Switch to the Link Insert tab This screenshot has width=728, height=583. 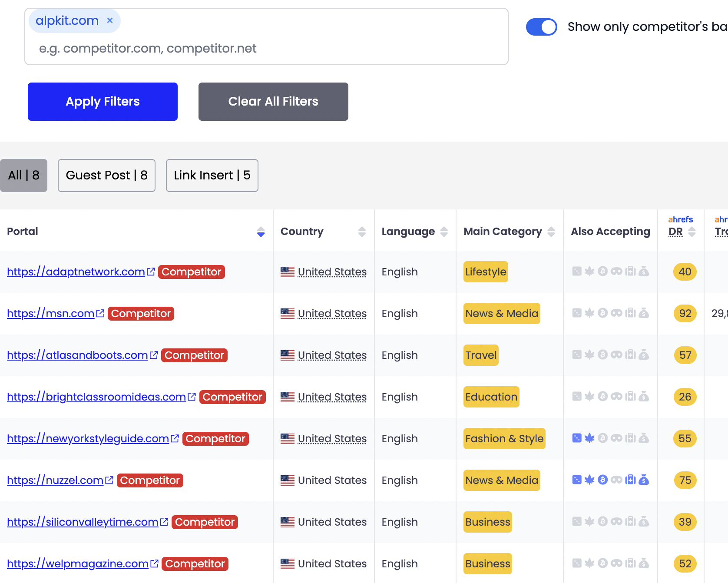click(x=212, y=176)
